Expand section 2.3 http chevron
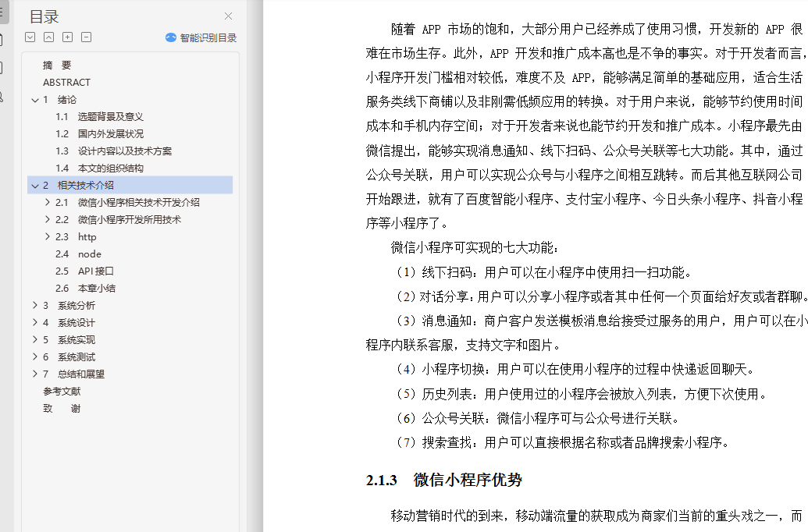The image size is (808, 532). coord(48,236)
